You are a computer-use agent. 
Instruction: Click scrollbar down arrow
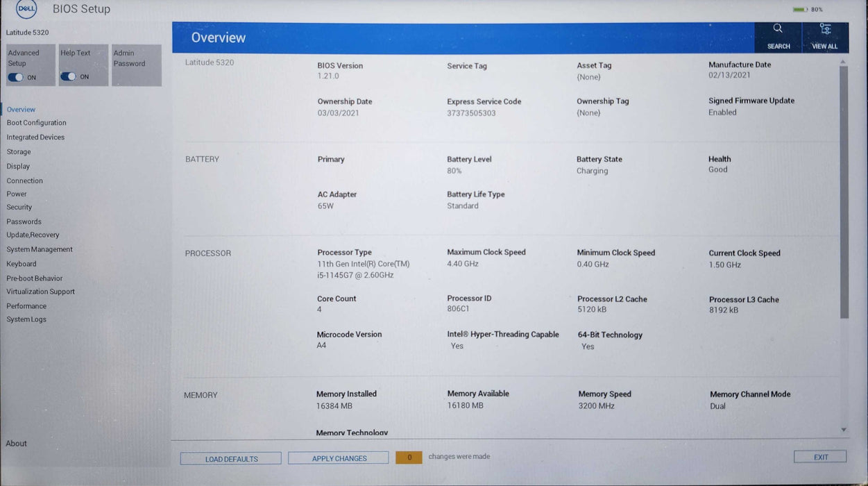[x=844, y=430]
